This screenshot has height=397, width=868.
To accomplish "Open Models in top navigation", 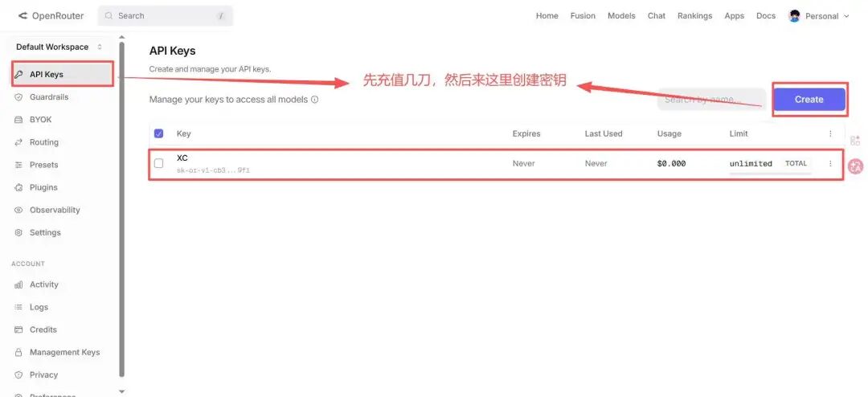I will tap(621, 16).
